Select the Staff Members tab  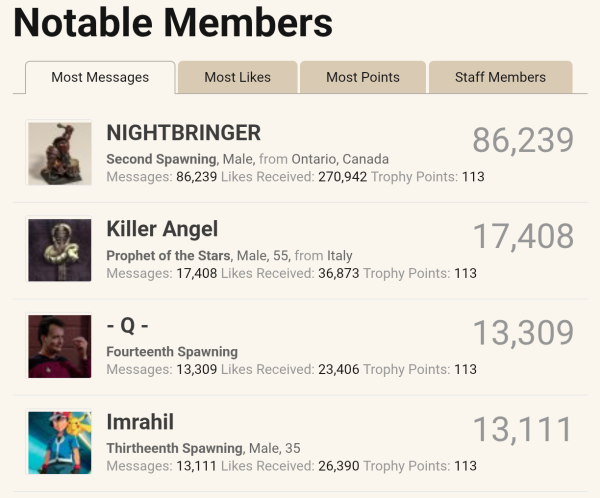pyautogui.click(x=500, y=77)
